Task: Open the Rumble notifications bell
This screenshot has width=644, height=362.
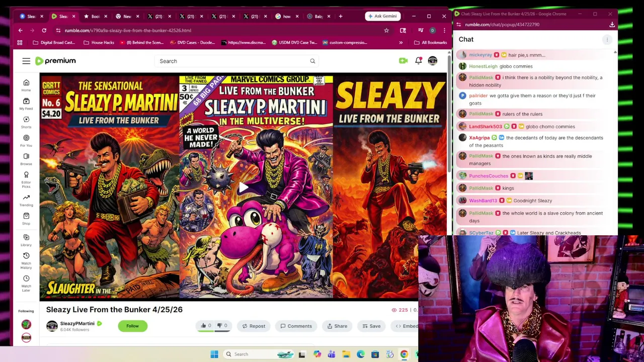Action: [418, 61]
